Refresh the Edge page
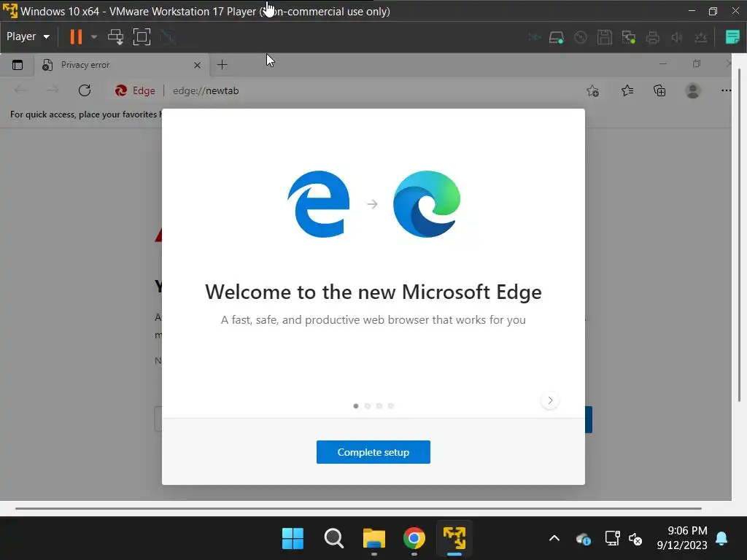The width and height of the screenshot is (747, 560). click(85, 90)
